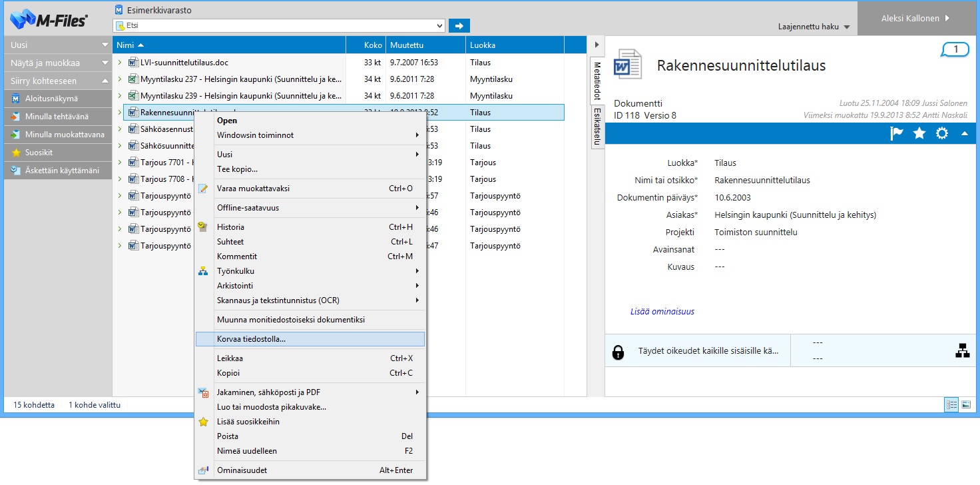
Task: Open Jakaminen, sähköposti ja PDF submenu
Action: pyautogui.click(x=310, y=392)
